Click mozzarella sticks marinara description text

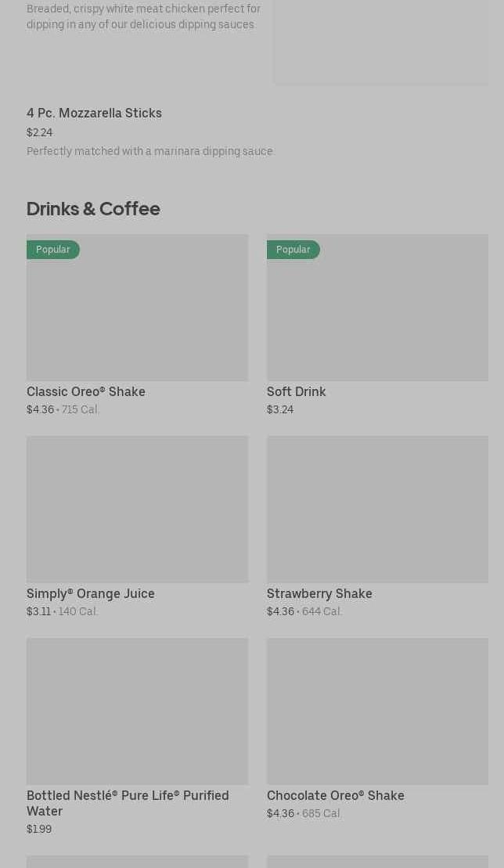coord(150,151)
